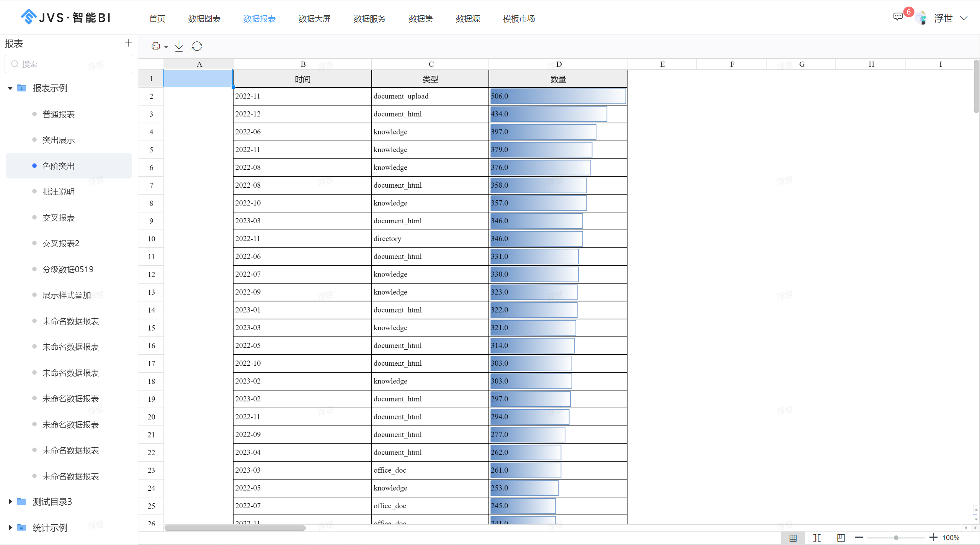The width and height of the screenshot is (980, 545).
Task: Click the 时间 header cell
Action: click(302, 79)
